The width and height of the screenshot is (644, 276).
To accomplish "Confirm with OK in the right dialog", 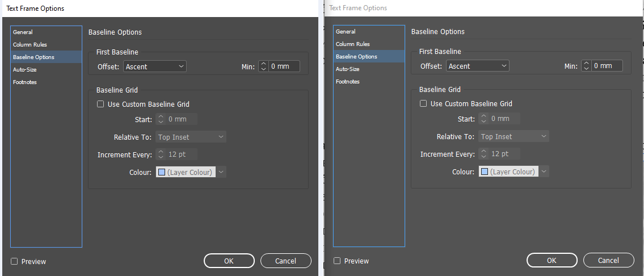I will point(552,260).
